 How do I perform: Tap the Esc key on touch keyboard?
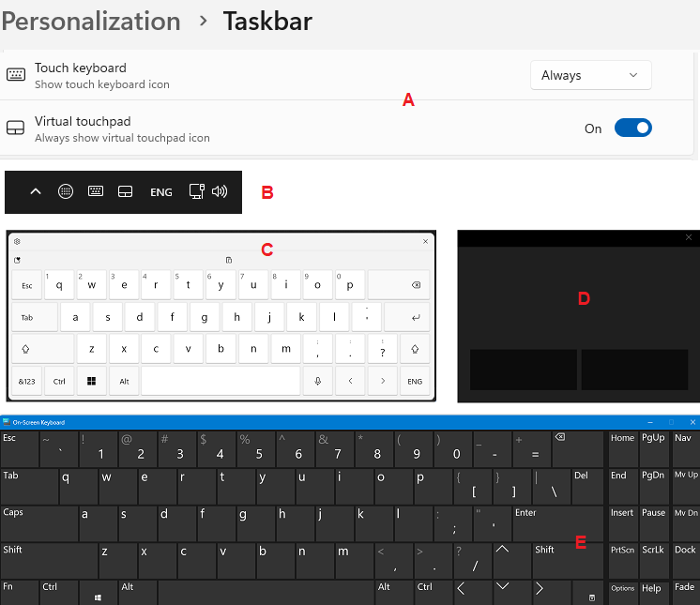pyautogui.click(x=27, y=284)
